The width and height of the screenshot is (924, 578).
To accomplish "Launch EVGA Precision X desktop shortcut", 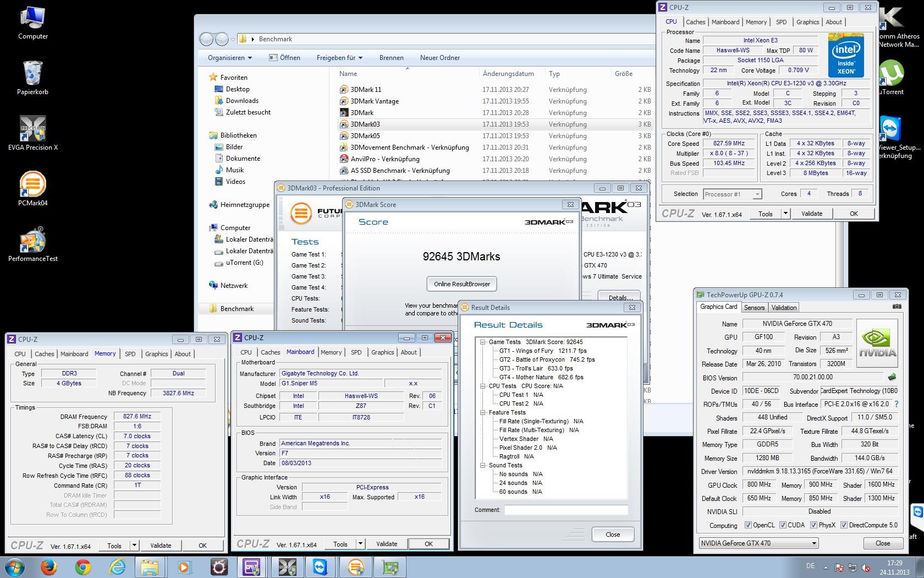I will pyautogui.click(x=32, y=133).
